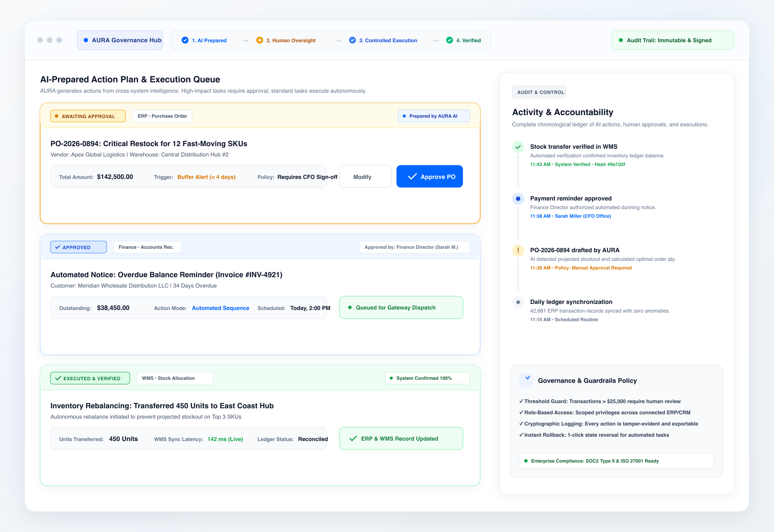Click Modify on the restock purchase order

coord(365,176)
